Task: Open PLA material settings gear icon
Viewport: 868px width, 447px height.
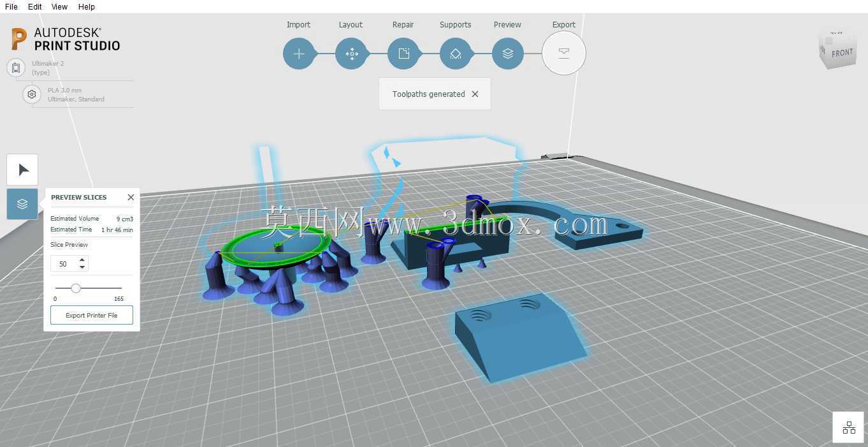Action: pos(31,94)
